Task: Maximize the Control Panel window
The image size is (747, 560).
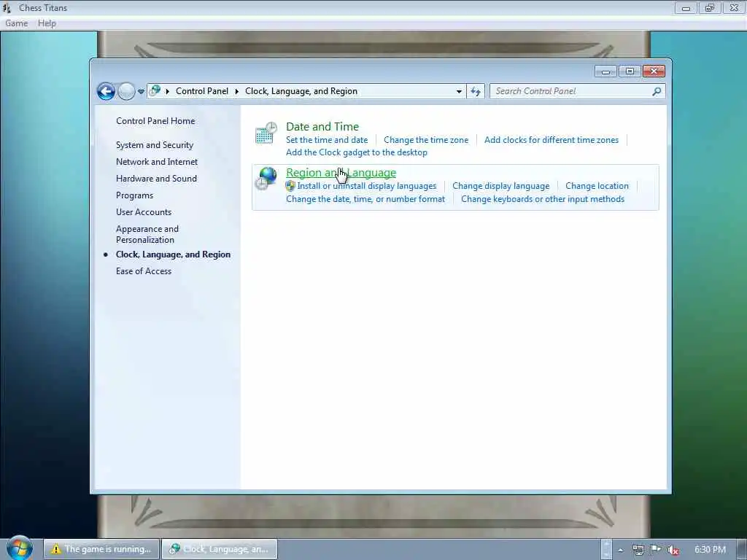Action: [630, 71]
